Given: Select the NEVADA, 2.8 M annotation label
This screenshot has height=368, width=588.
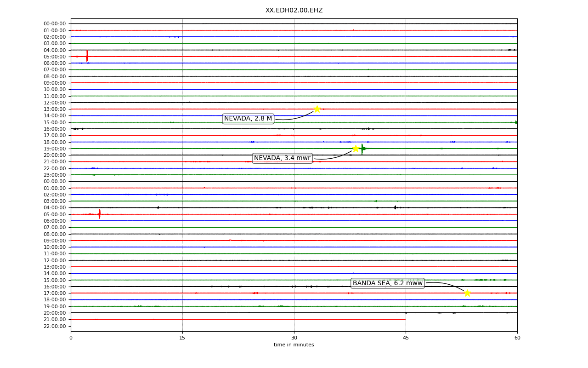Looking at the screenshot, I should [248, 119].
